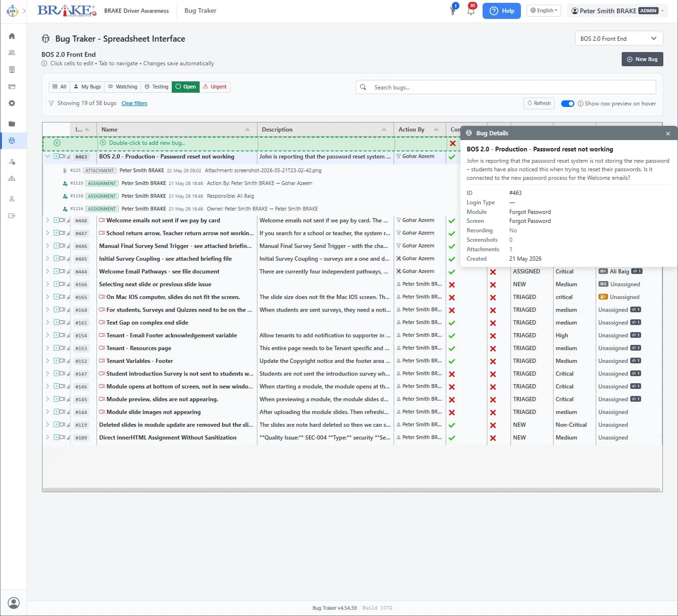Select the Urgent filter tab

tap(215, 87)
